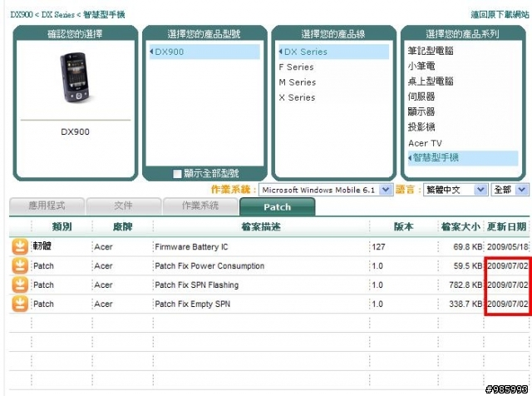Viewport: 532px width, 396px height.
Task: Choose 伺服器 product family
Action: pos(421,97)
